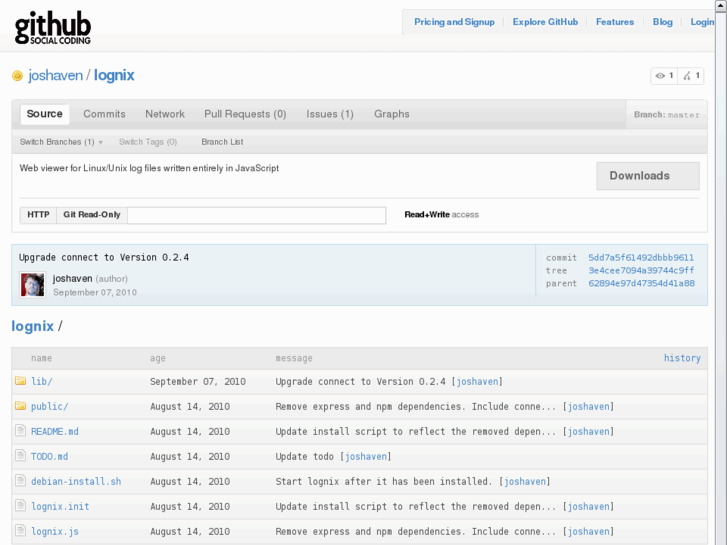Click joshaven link in TODO.md row
Viewport: 727px width, 545px height.
pyautogui.click(x=366, y=456)
